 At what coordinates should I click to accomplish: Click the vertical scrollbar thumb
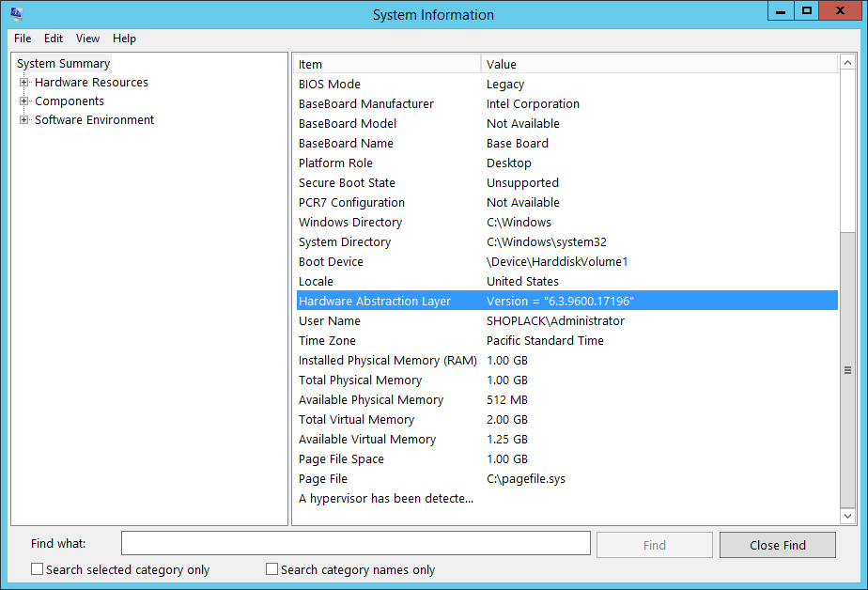click(847, 370)
